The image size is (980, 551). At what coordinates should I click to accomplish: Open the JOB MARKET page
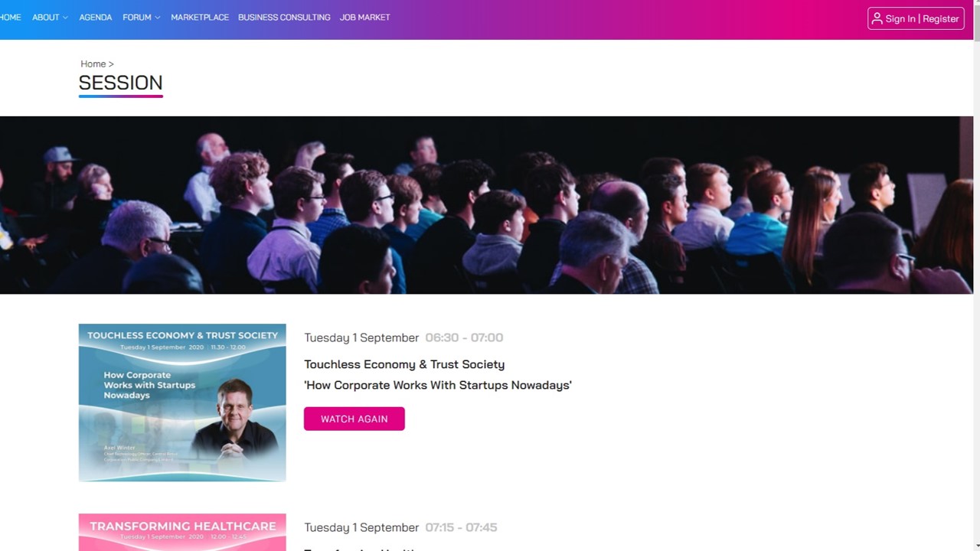click(364, 18)
